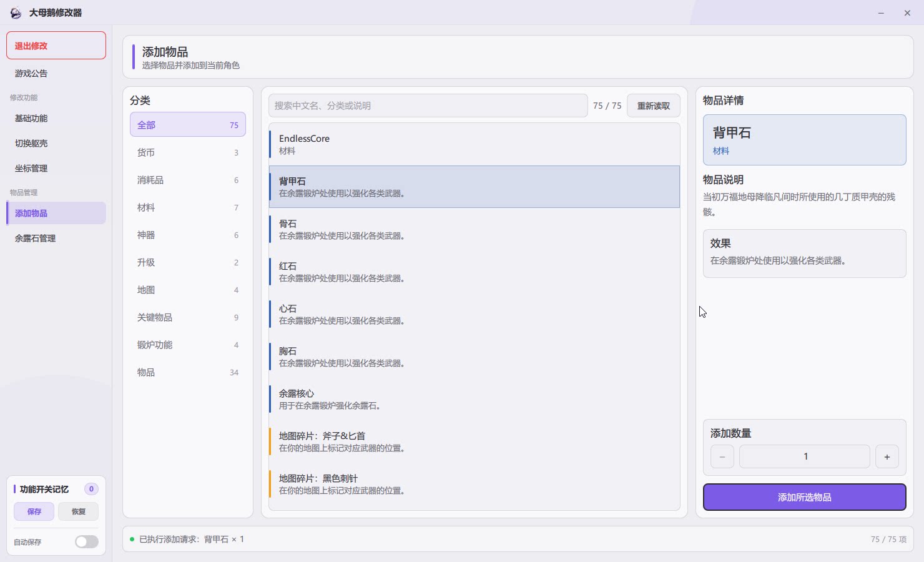
Task: Click 恢复 under 功能开关记忆
Action: point(78,511)
